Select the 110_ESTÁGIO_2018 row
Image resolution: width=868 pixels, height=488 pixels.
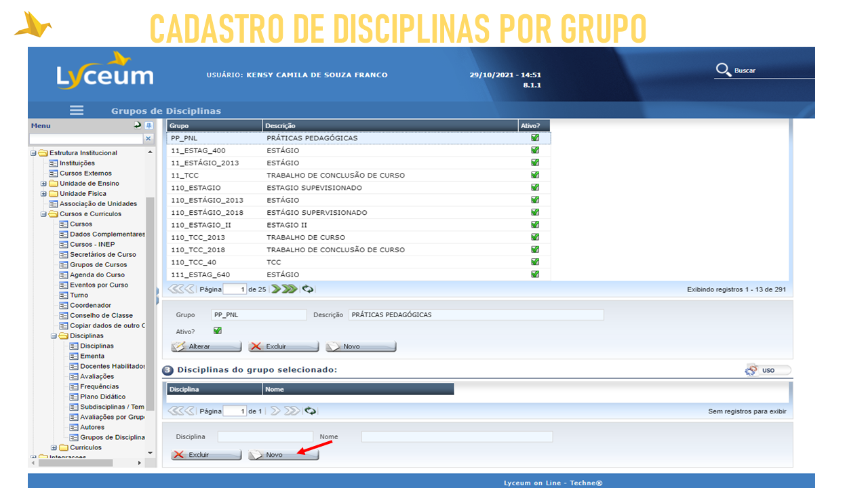pyautogui.click(x=359, y=212)
